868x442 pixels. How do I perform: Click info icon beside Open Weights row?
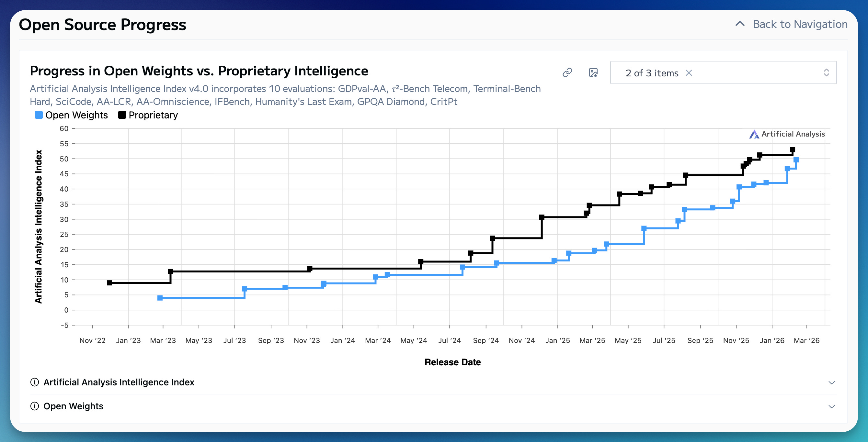34,406
